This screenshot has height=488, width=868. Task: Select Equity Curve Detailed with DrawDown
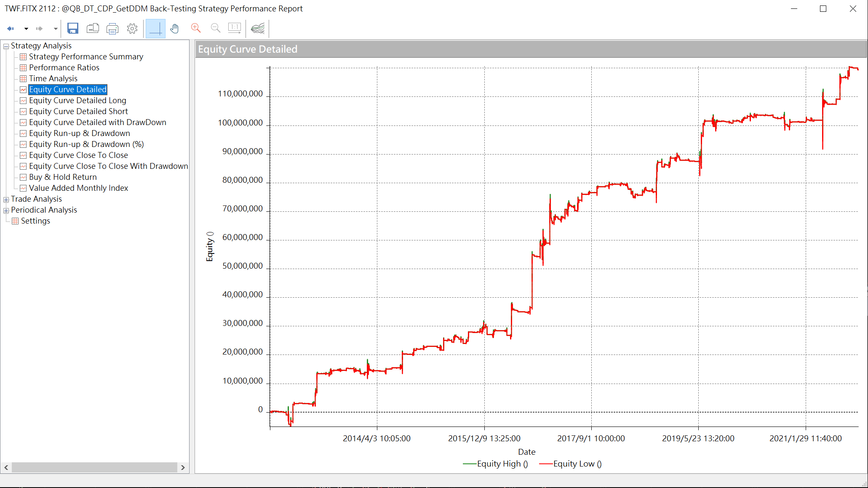(x=97, y=123)
